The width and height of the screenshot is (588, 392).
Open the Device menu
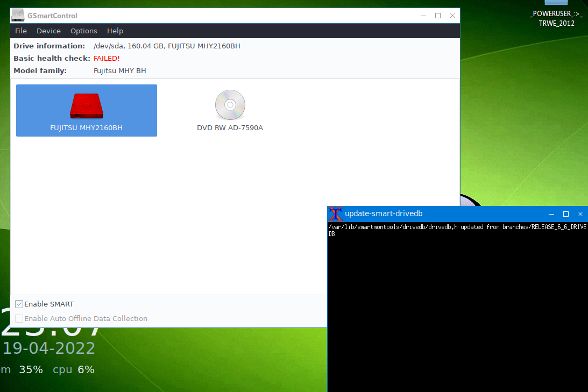[49, 31]
